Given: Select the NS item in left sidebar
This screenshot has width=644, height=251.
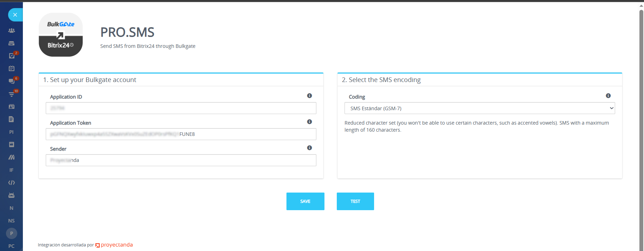Looking at the screenshot, I should [x=12, y=221].
